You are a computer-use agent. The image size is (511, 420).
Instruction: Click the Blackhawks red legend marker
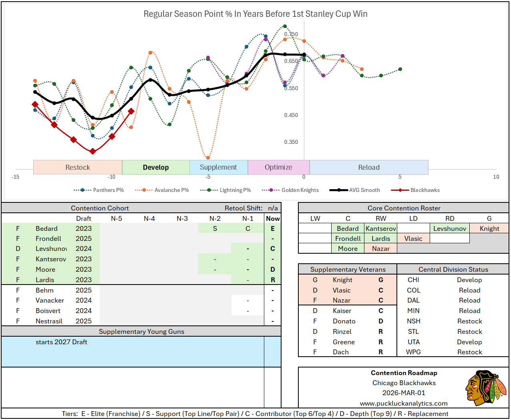pos(400,190)
